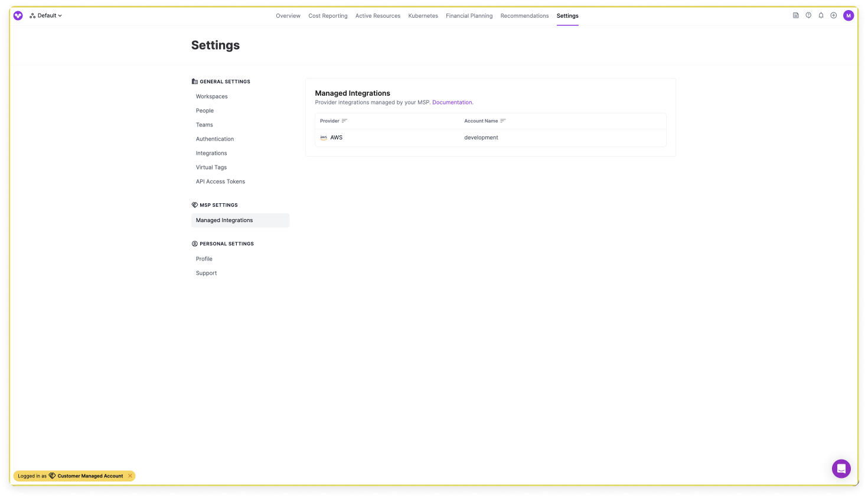Open the Cost Reporting tab

pos(328,16)
